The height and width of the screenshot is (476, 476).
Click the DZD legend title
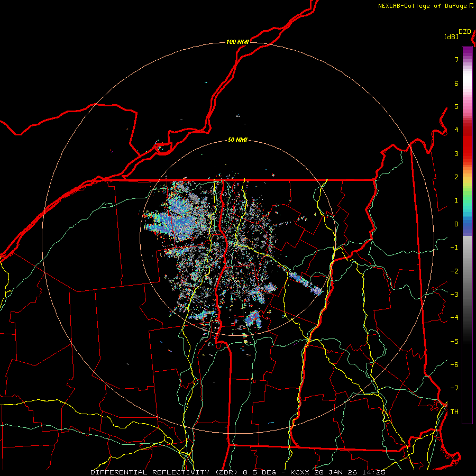pos(465,32)
